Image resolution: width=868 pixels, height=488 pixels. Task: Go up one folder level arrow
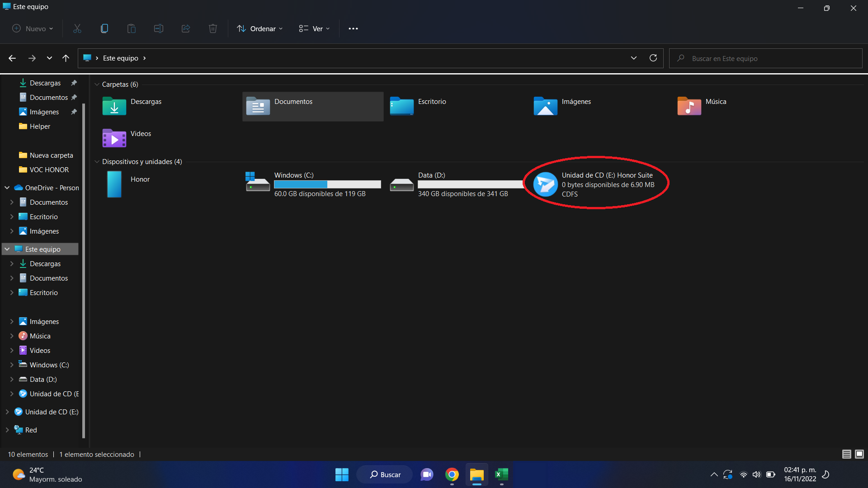66,58
